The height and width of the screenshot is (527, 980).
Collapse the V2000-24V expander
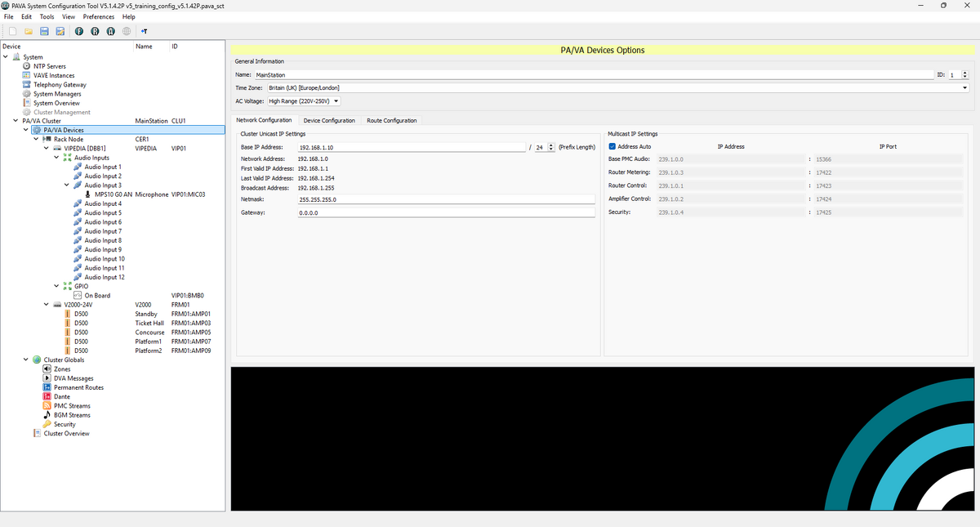[47, 305]
